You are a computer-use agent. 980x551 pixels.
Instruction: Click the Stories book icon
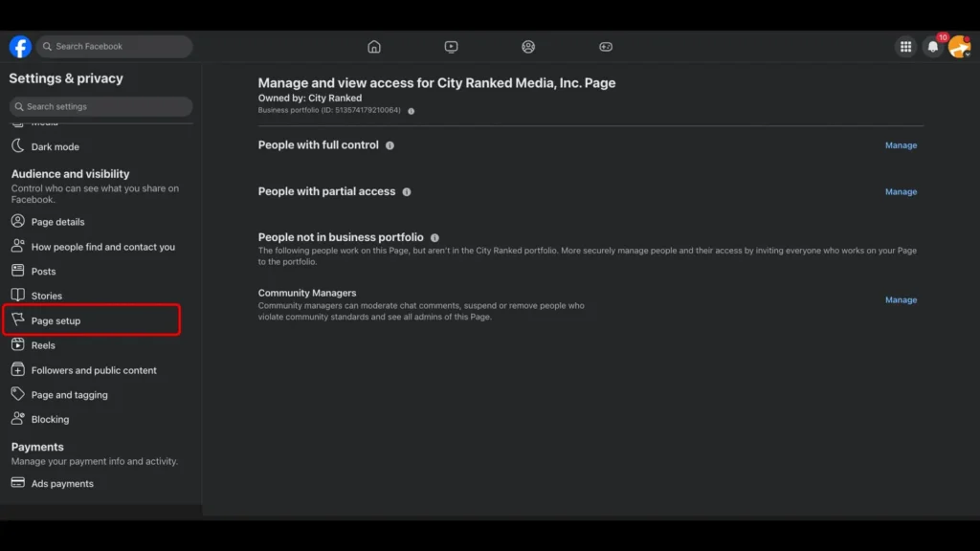[17, 295]
